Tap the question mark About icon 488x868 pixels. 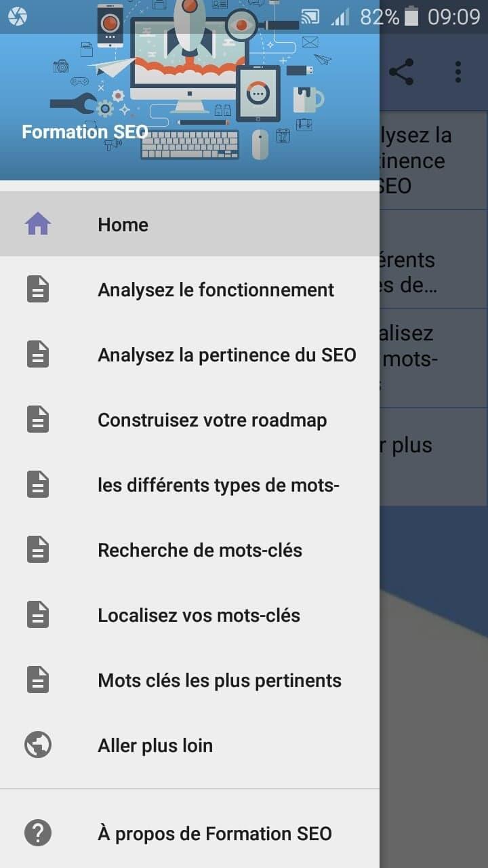pos(38,833)
